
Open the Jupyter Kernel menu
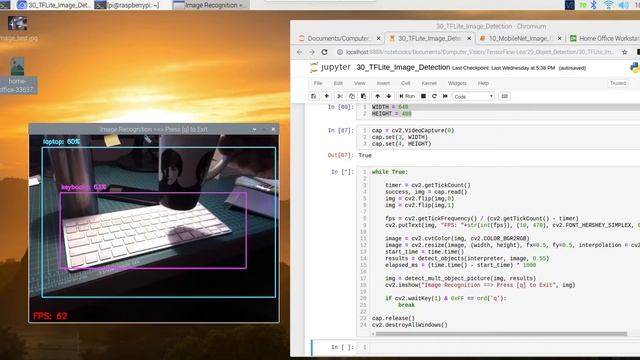429,83
